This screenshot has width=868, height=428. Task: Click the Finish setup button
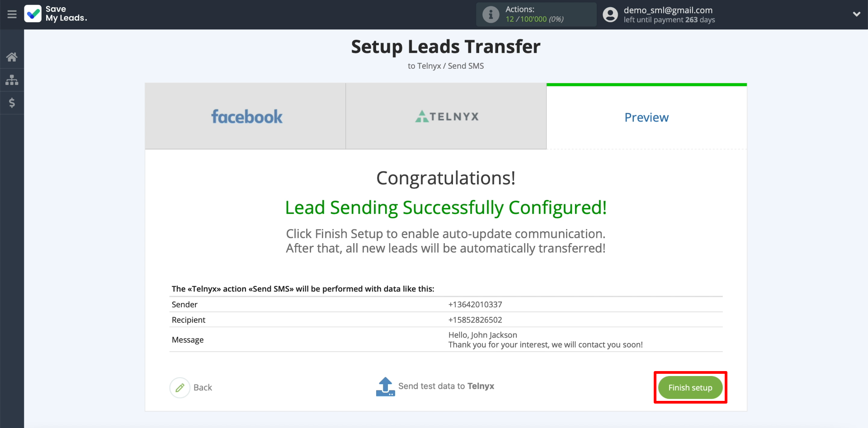click(690, 387)
